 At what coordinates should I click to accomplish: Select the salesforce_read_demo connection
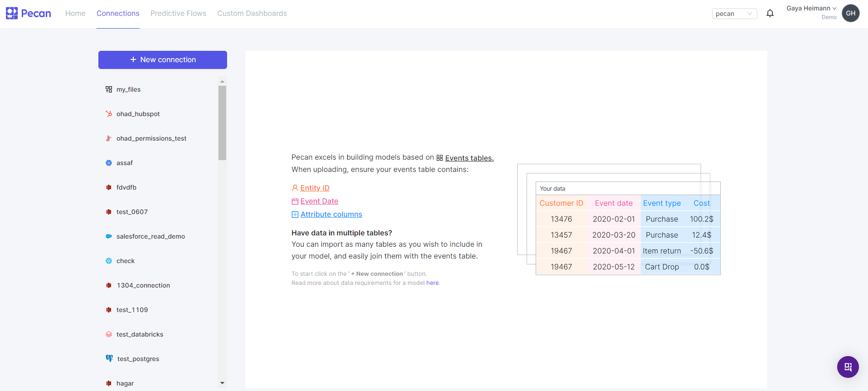click(x=151, y=236)
